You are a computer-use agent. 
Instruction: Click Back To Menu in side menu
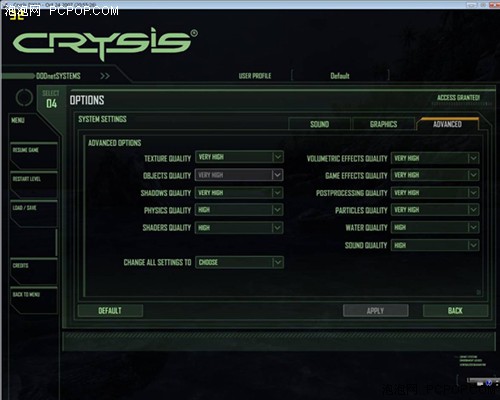(x=33, y=300)
